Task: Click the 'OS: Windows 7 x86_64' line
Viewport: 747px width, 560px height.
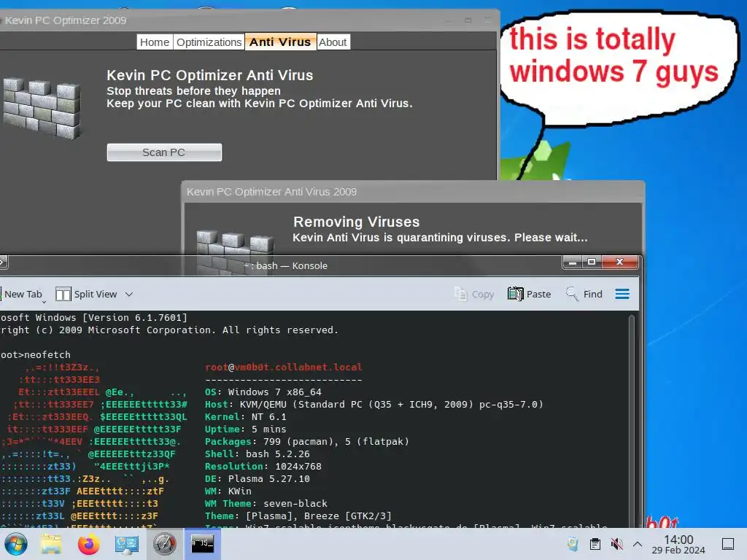Action: click(263, 392)
